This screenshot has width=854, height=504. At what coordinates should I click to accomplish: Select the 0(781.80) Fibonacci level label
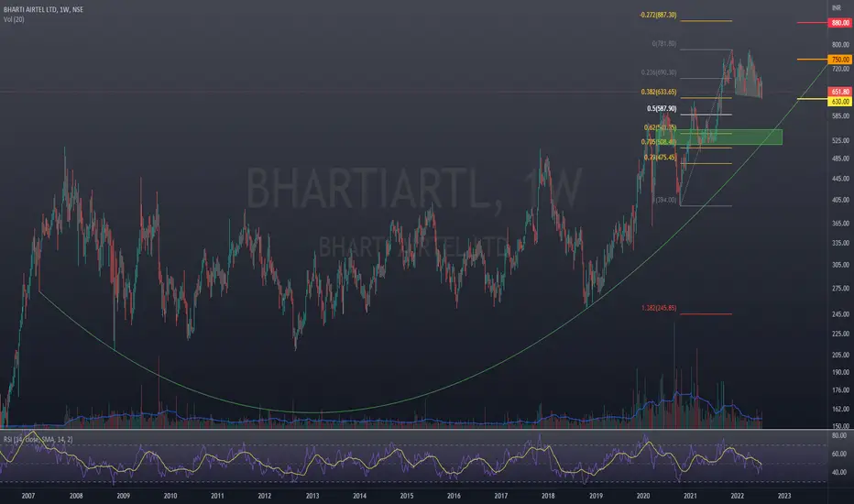click(664, 44)
